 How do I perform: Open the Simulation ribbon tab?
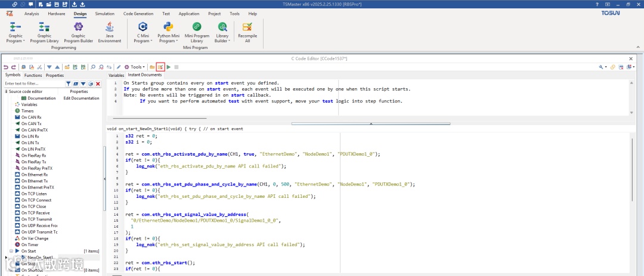[x=105, y=13]
